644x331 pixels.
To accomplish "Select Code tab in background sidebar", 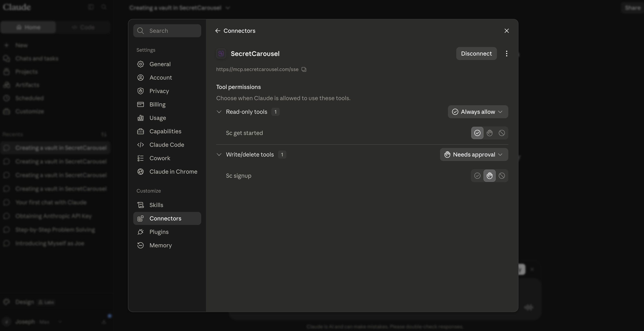I will pyautogui.click(x=83, y=27).
